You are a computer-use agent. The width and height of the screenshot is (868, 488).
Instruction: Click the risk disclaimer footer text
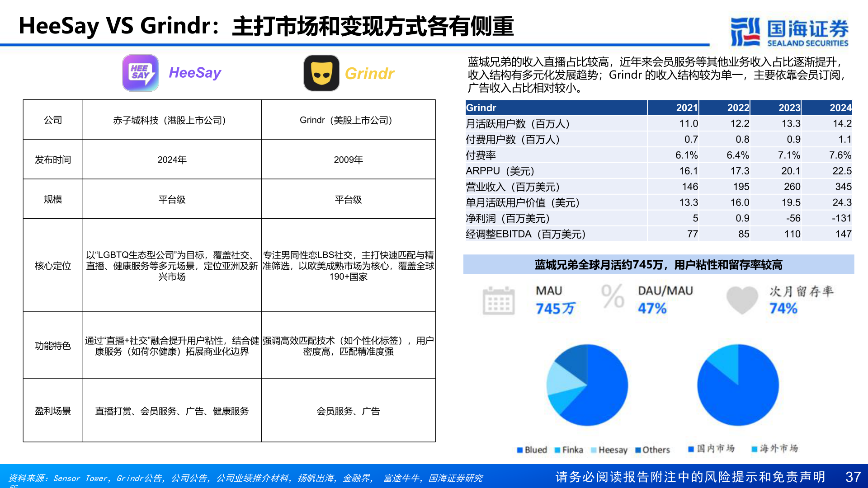[690, 477]
